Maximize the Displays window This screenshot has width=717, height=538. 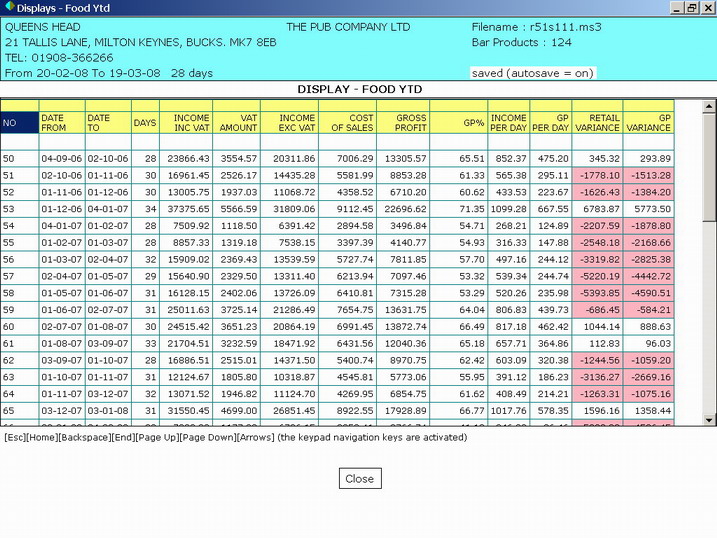tap(690, 8)
